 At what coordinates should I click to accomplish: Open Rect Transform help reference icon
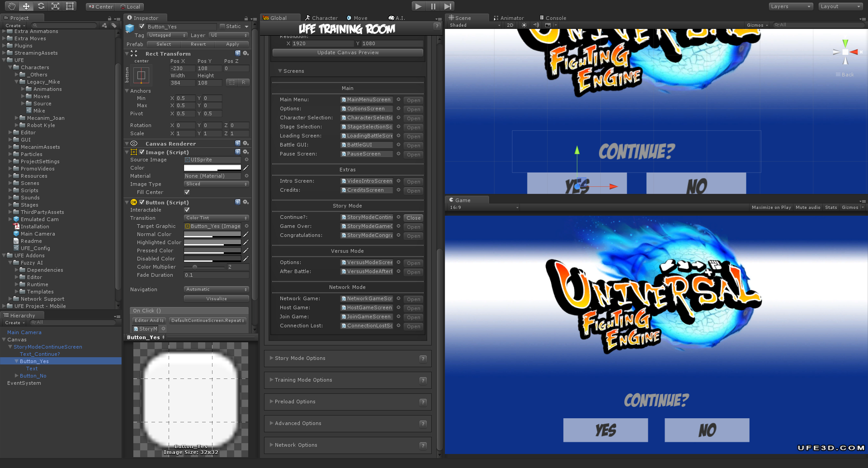(238, 53)
